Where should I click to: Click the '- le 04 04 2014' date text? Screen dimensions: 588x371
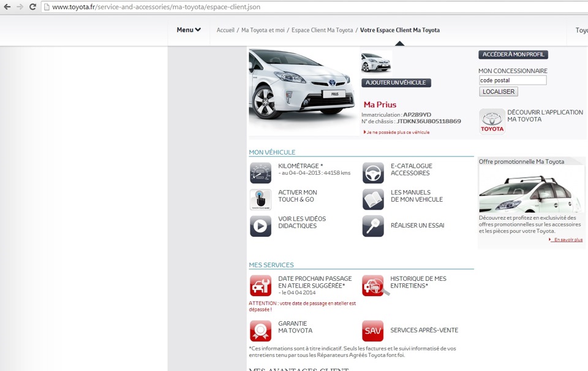point(296,293)
